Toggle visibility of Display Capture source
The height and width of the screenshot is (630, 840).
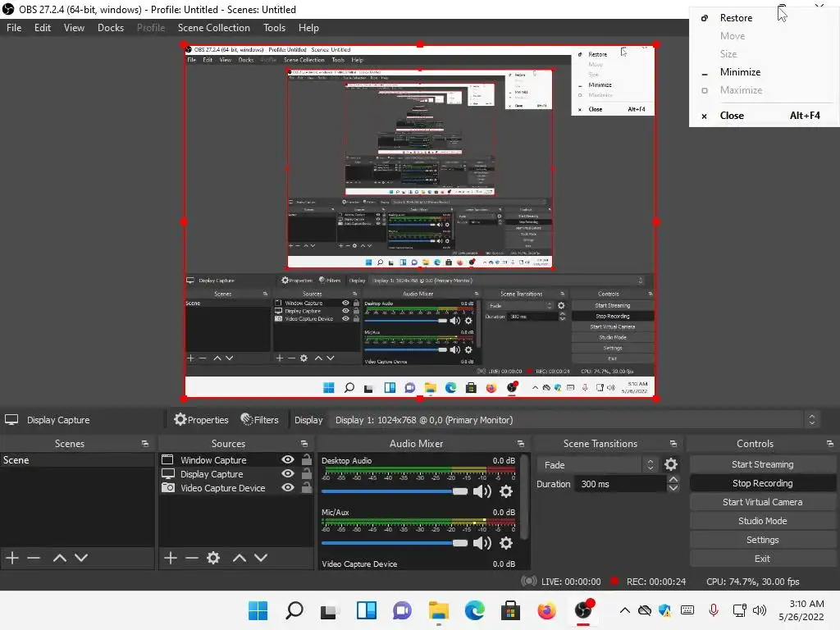click(288, 473)
